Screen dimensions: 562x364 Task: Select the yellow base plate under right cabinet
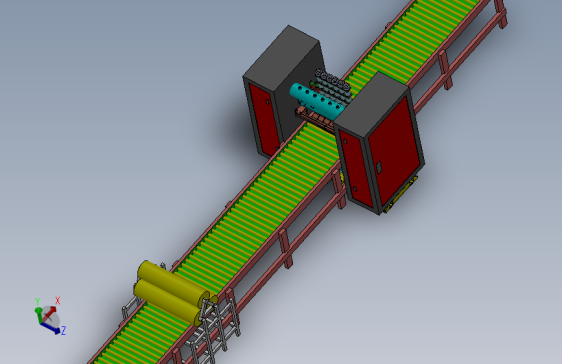[401, 196]
